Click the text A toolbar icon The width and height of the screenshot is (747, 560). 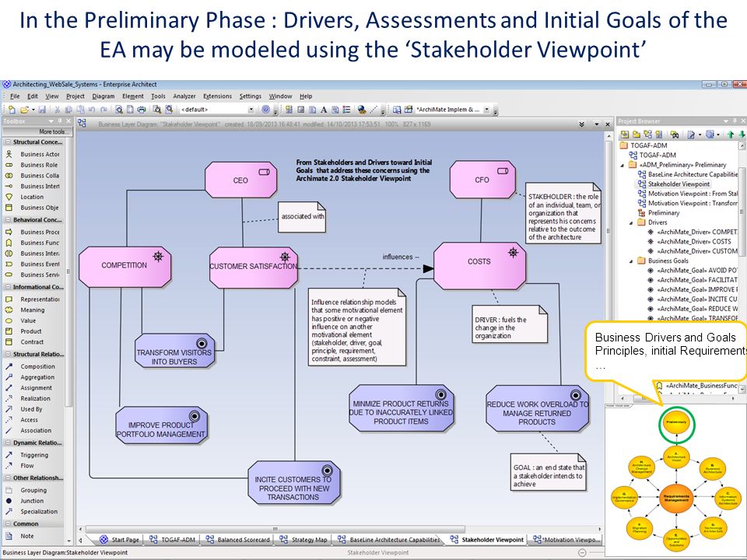[x=324, y=110]
